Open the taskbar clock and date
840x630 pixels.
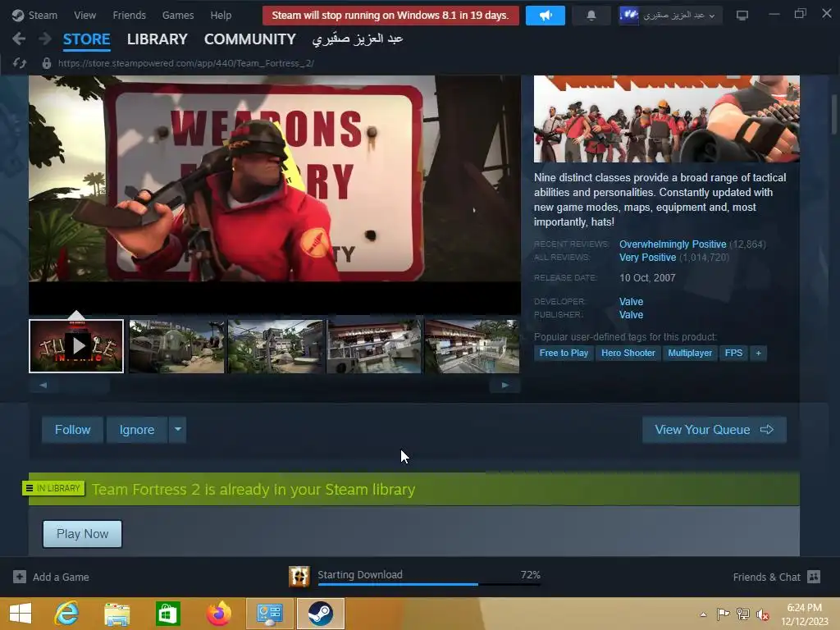click(x=805, y=614)
